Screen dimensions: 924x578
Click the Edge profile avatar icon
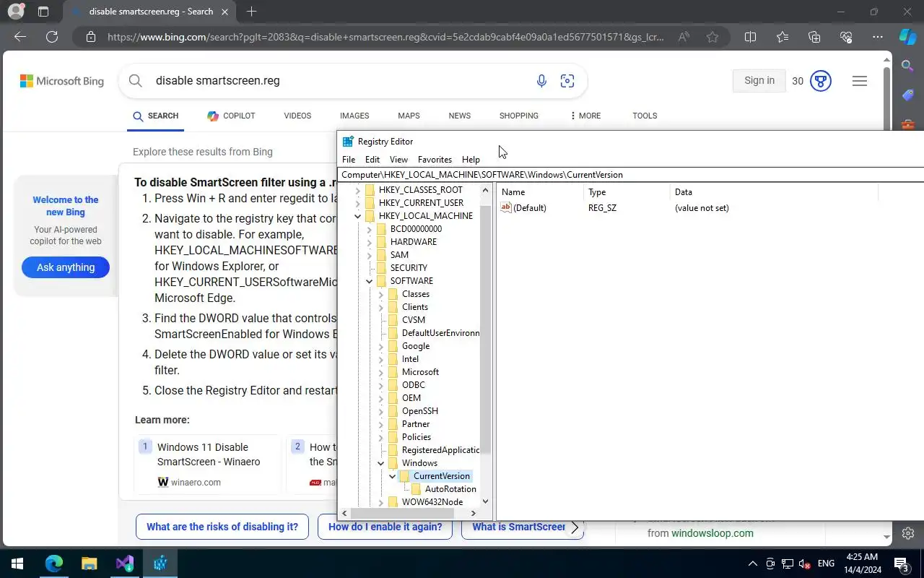coord(15,12)
